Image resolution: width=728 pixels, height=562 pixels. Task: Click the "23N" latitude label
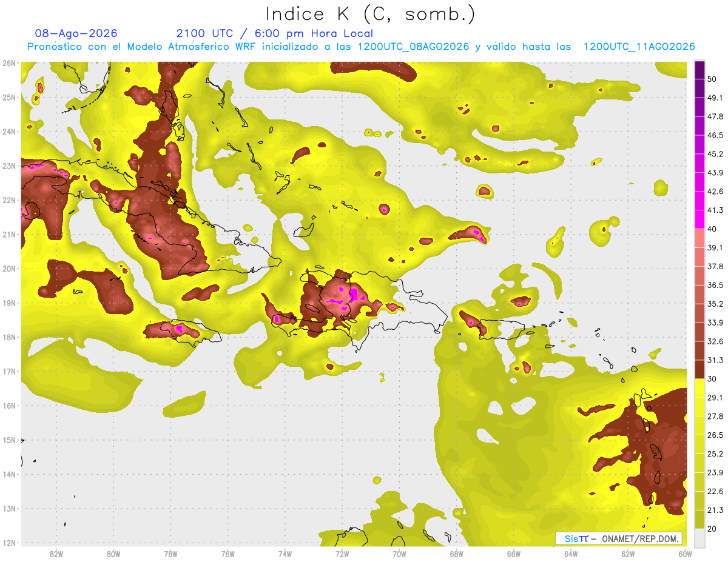8,166
